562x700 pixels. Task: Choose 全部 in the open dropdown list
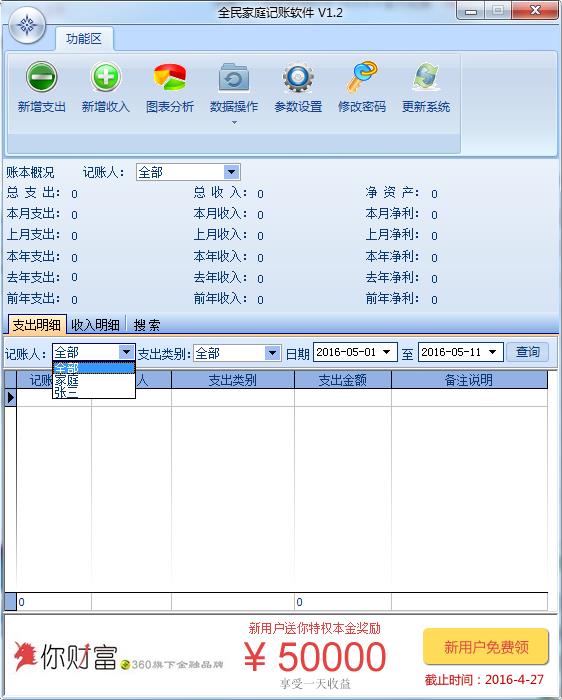coord(94,368)
